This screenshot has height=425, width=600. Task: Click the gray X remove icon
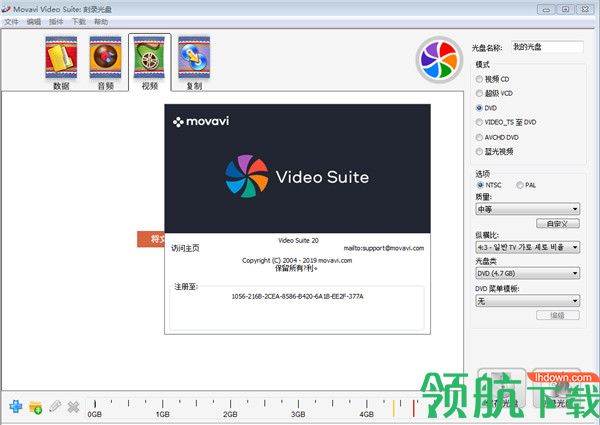[x=73, y=407]
